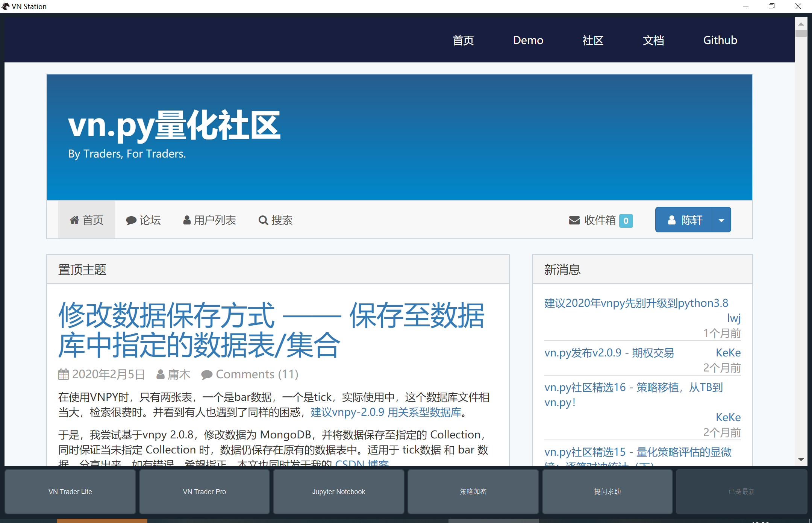
Task: Click the 策略加密 button
Action: [x=473, y=491]
